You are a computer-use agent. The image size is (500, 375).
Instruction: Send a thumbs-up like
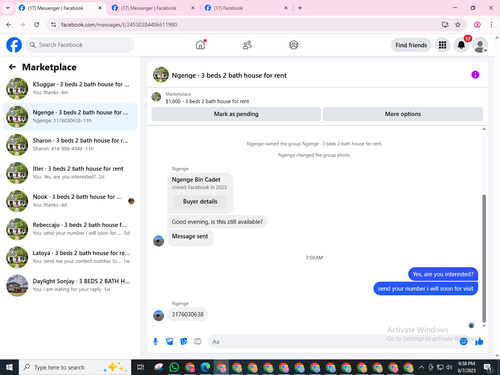479,341
